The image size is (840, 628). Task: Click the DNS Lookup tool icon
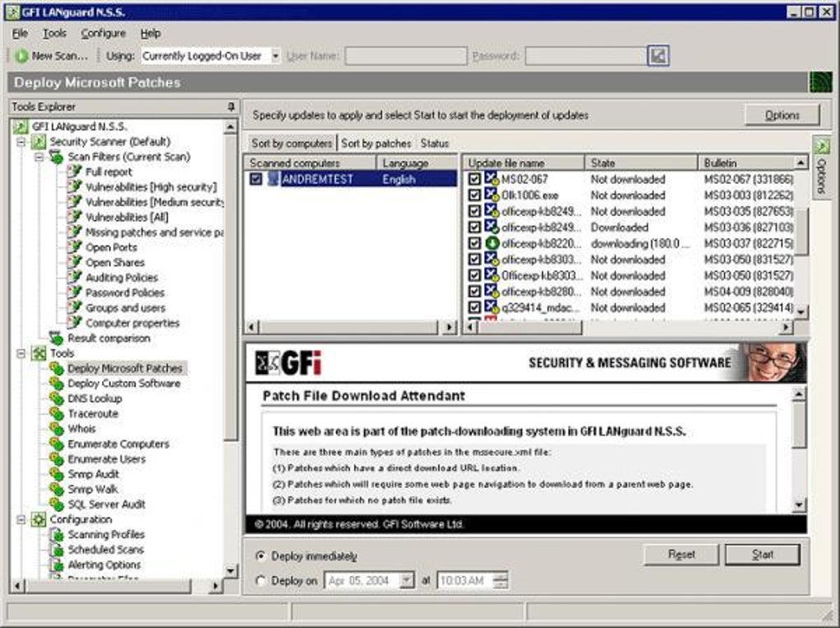pos(56,398)
